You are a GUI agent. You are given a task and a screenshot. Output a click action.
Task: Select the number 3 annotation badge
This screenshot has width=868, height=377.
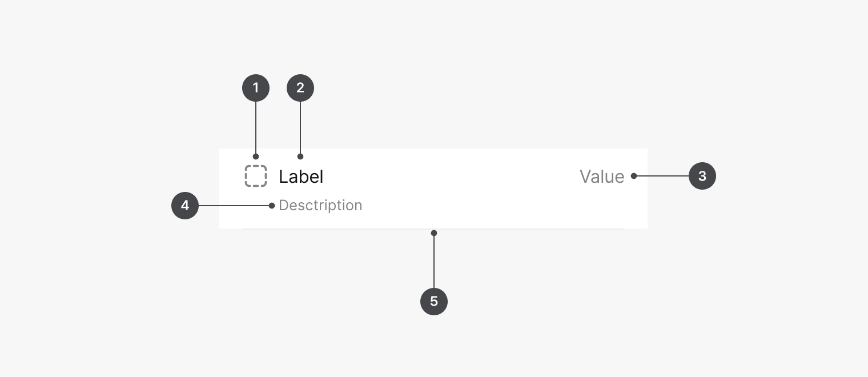(x=702, y=177)
